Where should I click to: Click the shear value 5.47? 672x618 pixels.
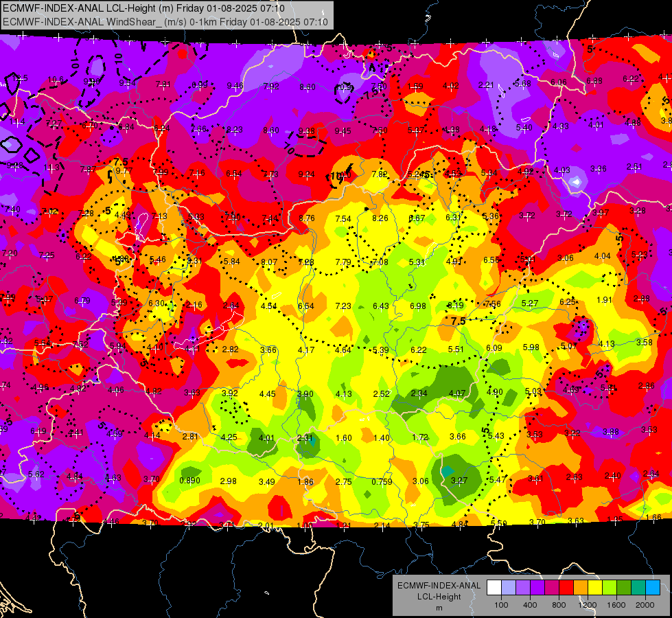(x=497, y=479)
